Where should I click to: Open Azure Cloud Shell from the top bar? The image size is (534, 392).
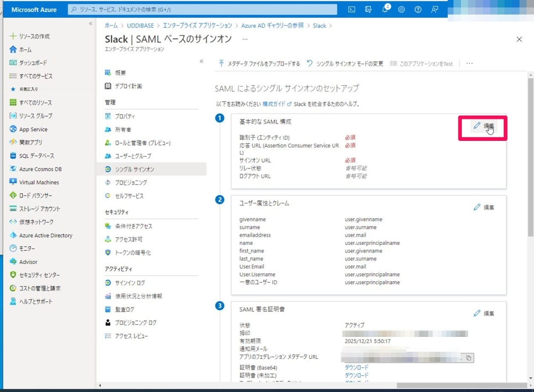(x=351, y=9)
